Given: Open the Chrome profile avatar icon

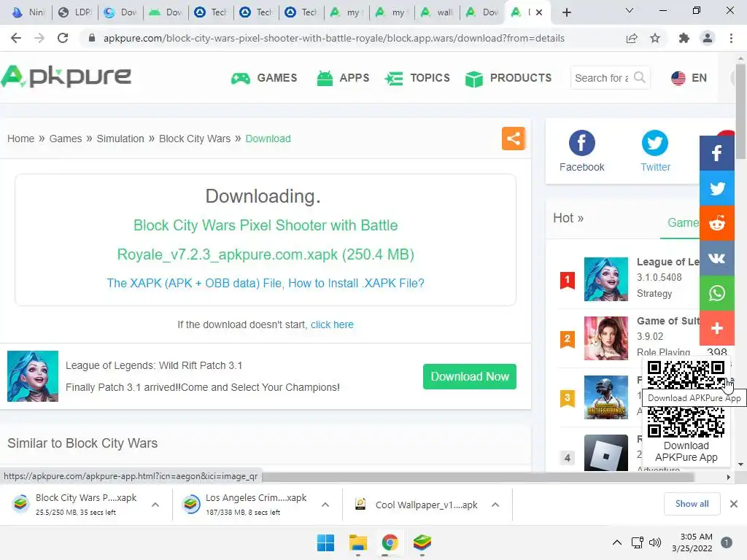Looking at the screenshot, I should click(x=708, y=38).
